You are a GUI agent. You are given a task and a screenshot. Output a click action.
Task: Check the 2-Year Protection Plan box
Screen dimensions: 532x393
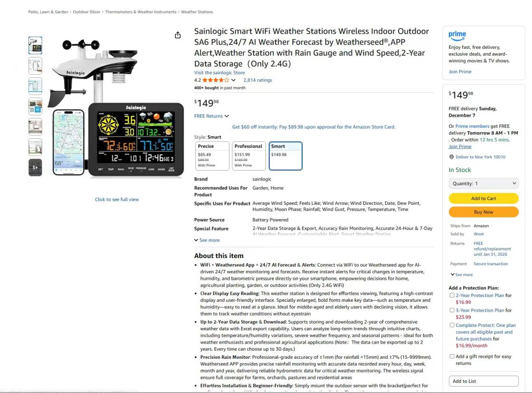[452, 295]
